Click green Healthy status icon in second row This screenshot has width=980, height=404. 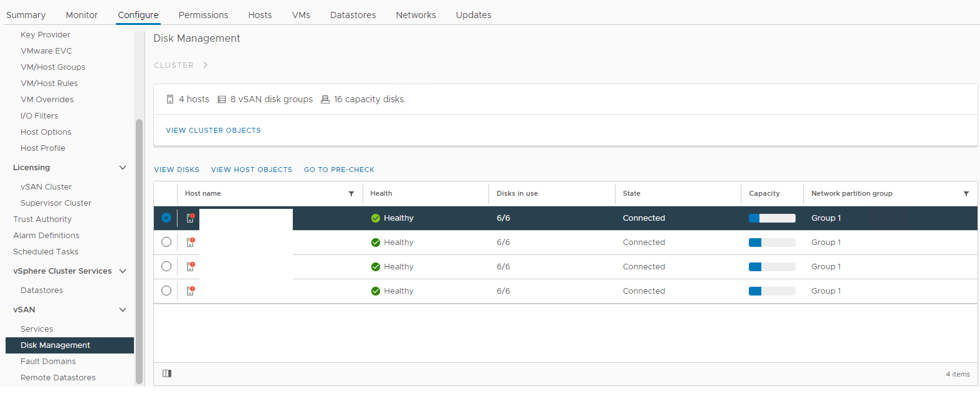coord(376,243)
